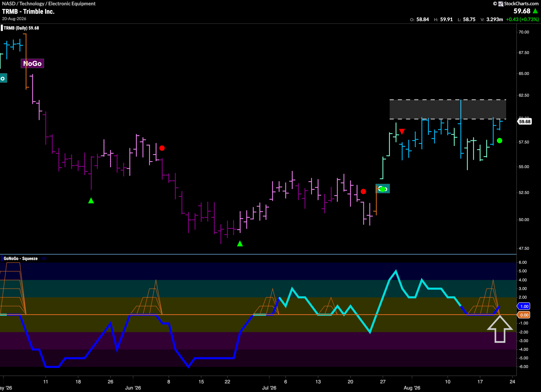Image resolution: width=541 pixels, height=392 pixels.
Task: Click the 4.00 oscillator axis label
Action: point(523,280)
